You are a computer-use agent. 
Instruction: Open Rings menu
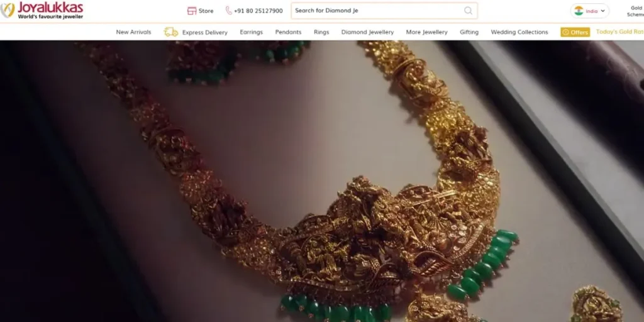click(321, 32)
